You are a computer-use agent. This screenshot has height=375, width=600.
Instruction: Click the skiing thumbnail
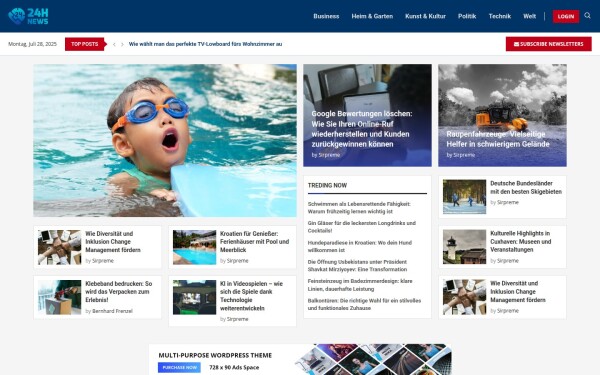[x=464, y=197]
